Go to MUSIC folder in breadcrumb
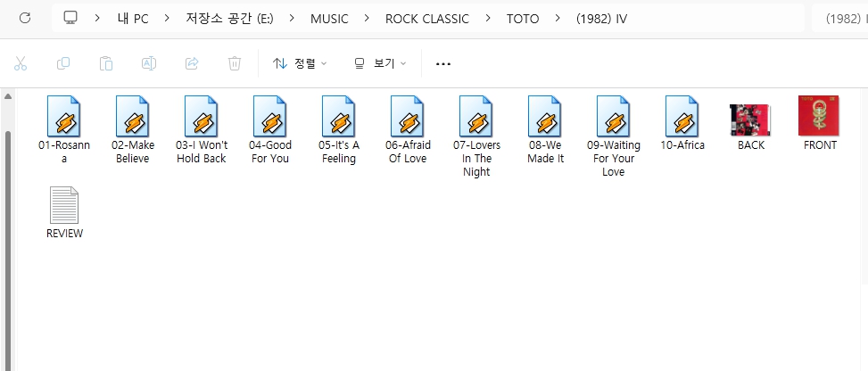Screen dimensions: 868x371 point(330,19)
